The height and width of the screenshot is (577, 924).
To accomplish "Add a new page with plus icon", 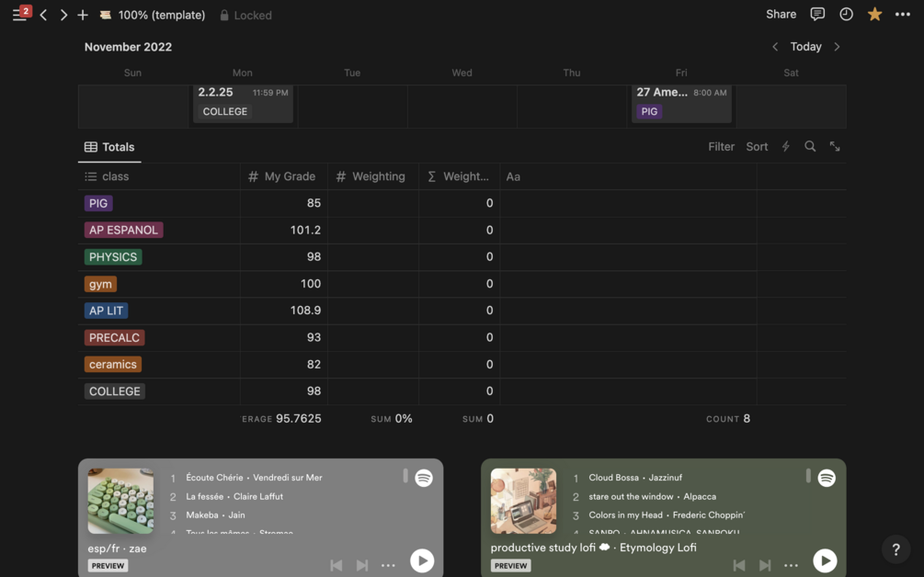I will (83, 15).
